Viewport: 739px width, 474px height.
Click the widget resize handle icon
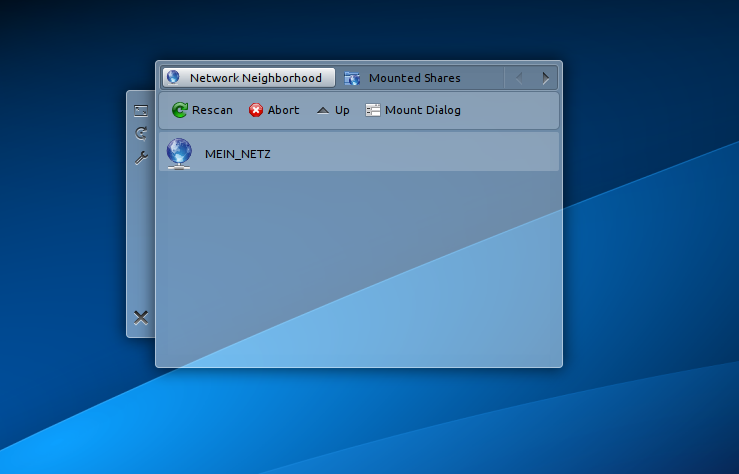(141, 111)
